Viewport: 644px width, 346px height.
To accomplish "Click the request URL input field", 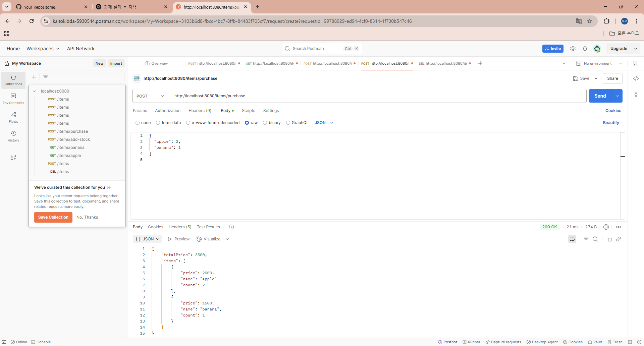I will point(378,96).
